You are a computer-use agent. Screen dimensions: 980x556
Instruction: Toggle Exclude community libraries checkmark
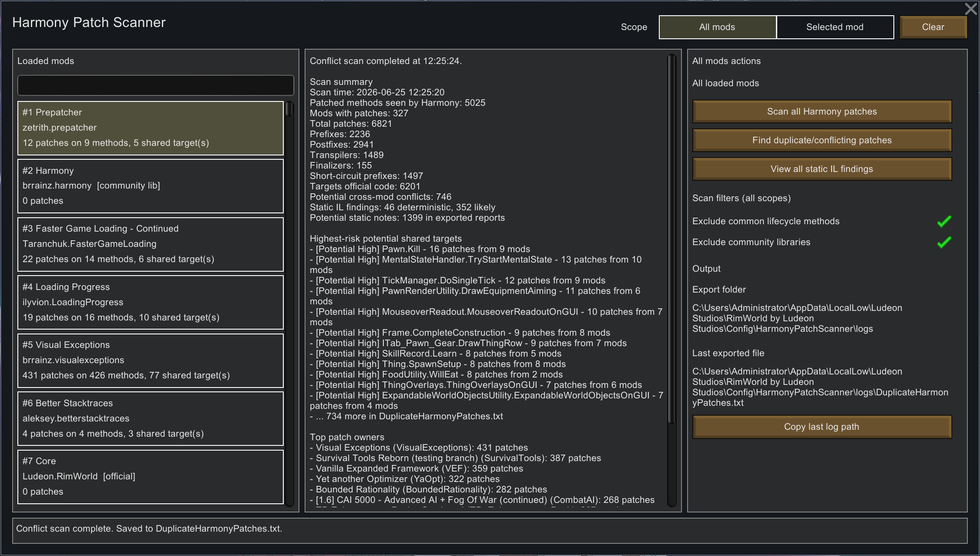(944, 243)
